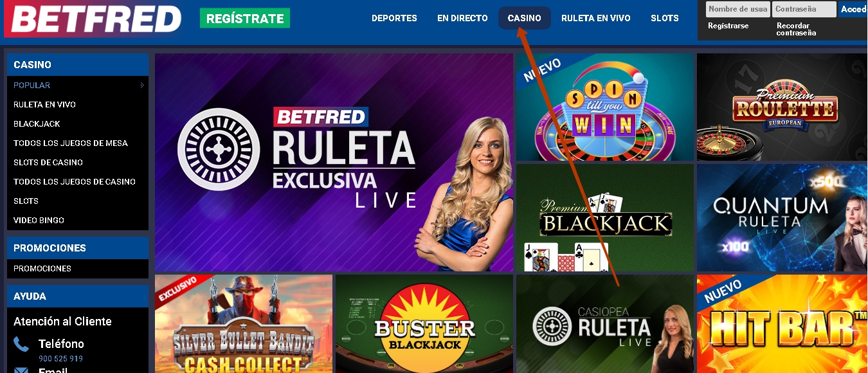Focus the Nombre de usuario field
The width and height of the screenshot is (868, 373).
click(x=737, y=9)
